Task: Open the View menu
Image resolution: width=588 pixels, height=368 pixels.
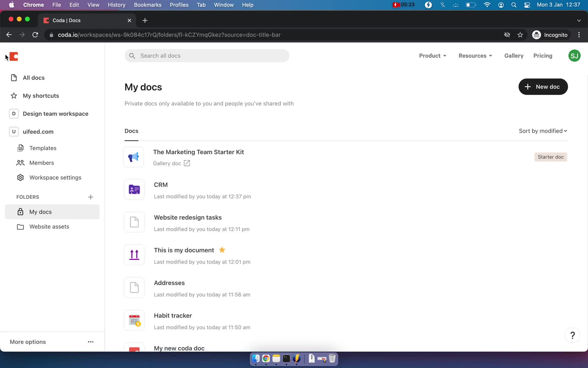Action: click(93, 5)
